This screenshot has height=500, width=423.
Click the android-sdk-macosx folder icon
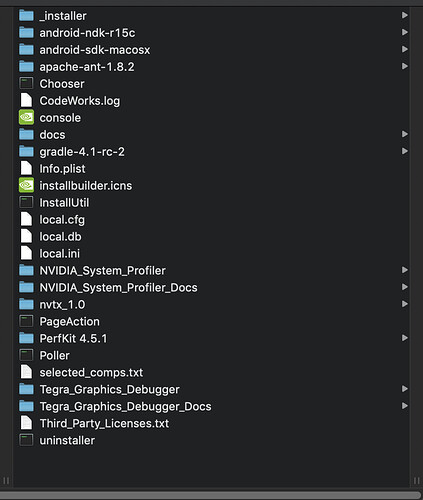pos(26,50)
